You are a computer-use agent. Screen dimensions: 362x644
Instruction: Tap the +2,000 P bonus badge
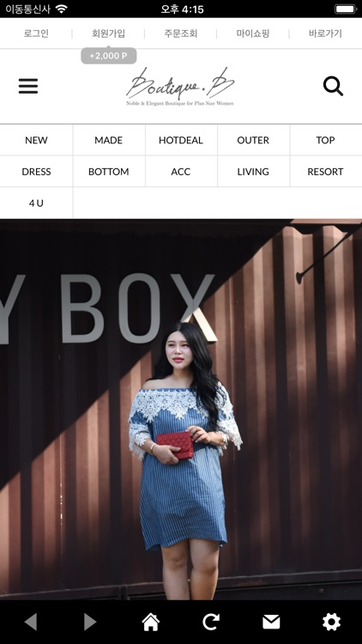click(109, 56)
